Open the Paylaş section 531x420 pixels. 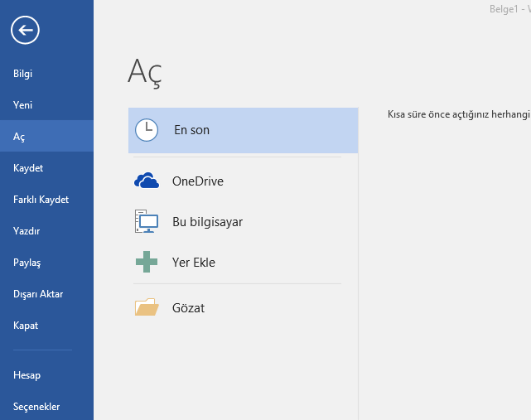point(27,263)
